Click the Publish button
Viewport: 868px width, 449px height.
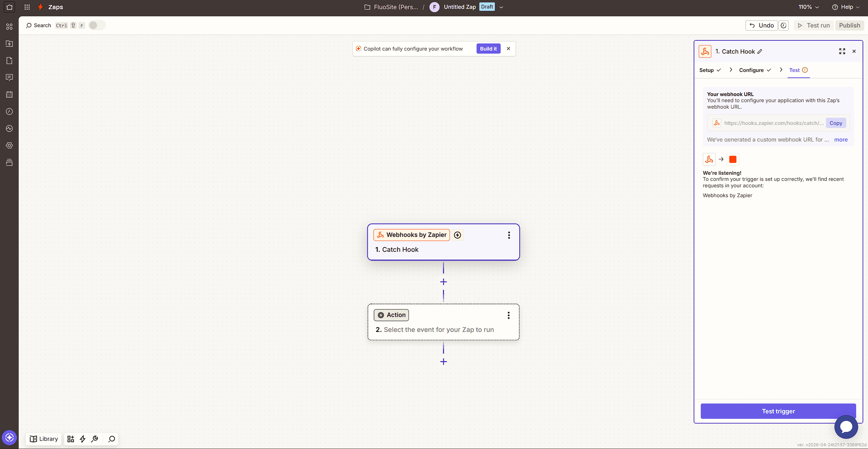tap(849, 25)
